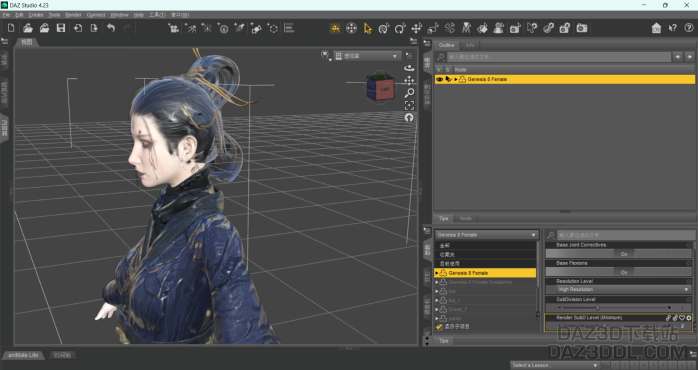Select the Joint Editor bone tool

point(450,28)
